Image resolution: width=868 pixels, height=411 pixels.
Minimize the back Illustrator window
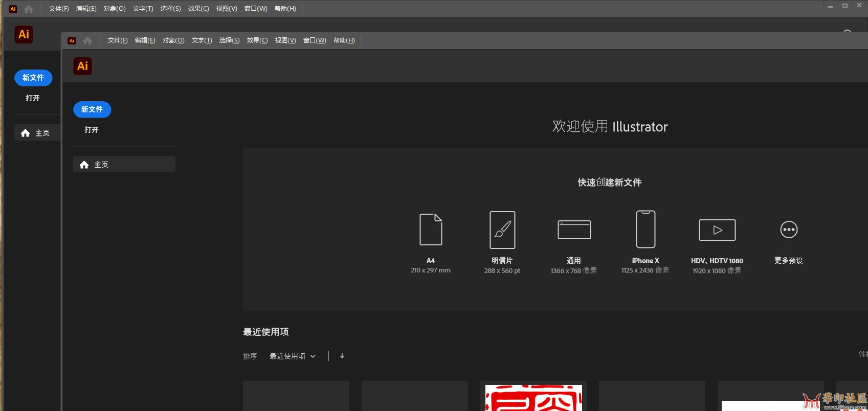coord(831,6)
